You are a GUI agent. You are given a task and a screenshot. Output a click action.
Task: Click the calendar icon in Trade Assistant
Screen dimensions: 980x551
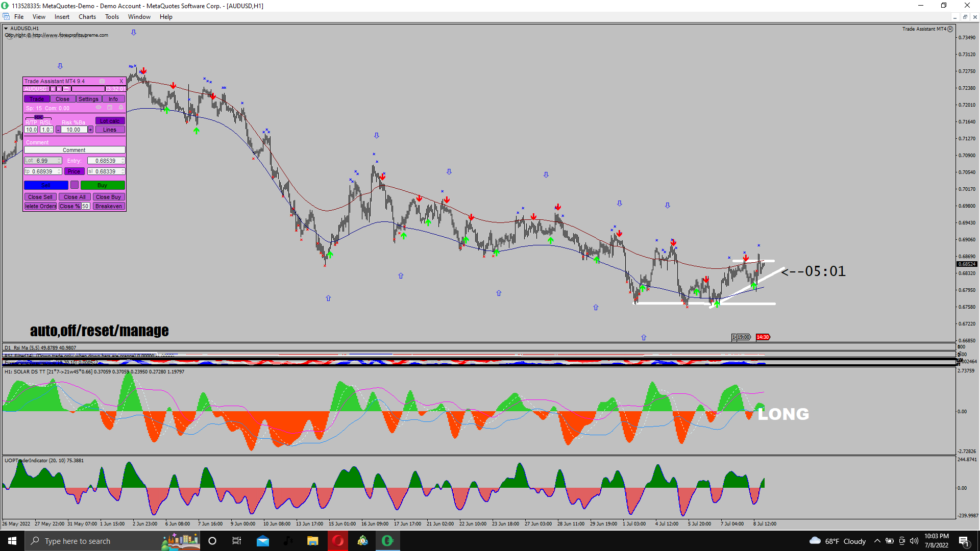pos(110,108)
